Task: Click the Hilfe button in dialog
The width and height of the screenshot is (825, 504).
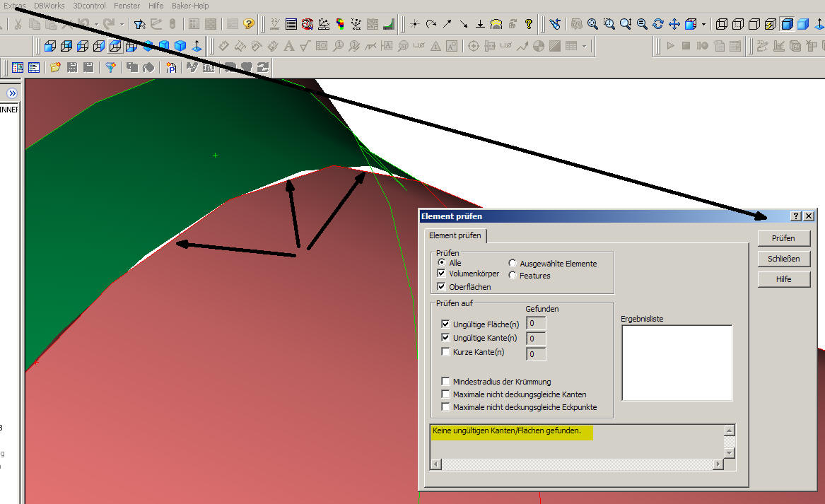Action: (x=783, y=279)
